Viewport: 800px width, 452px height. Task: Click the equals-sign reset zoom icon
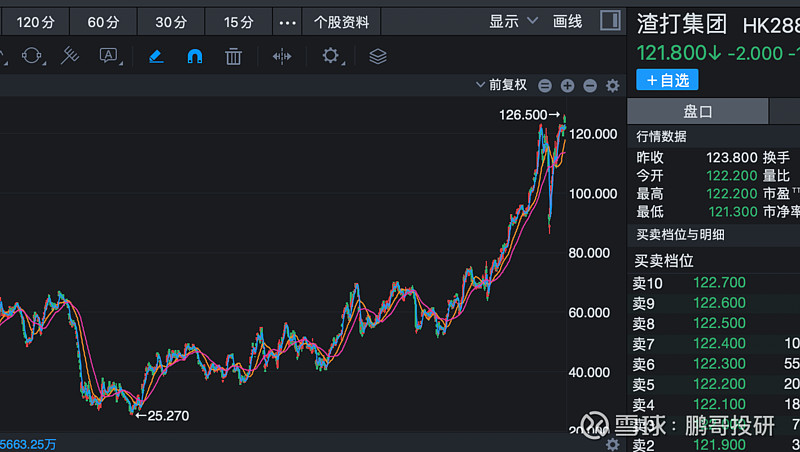545,86
